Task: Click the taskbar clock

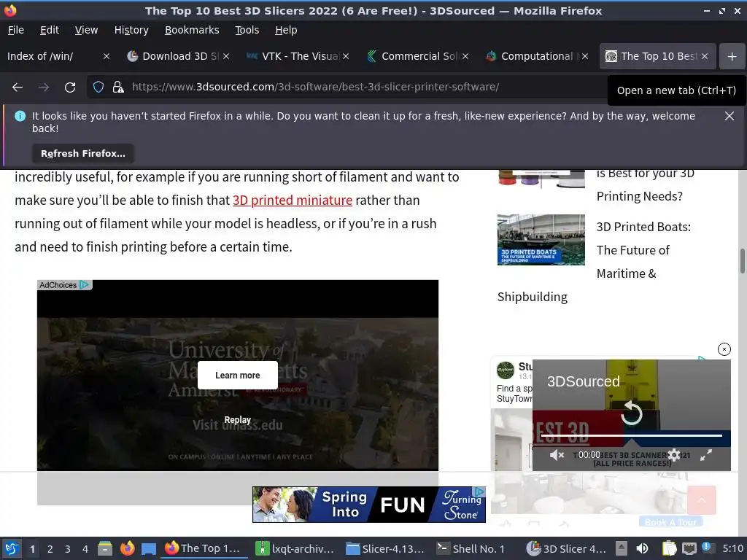Action: (732, 548)
